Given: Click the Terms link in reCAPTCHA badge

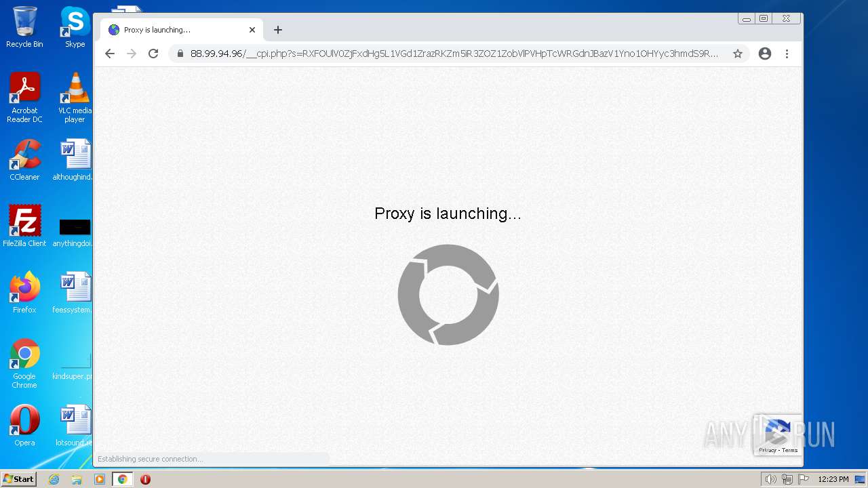Looking at the screenshot, I should (x=790, y=450).
